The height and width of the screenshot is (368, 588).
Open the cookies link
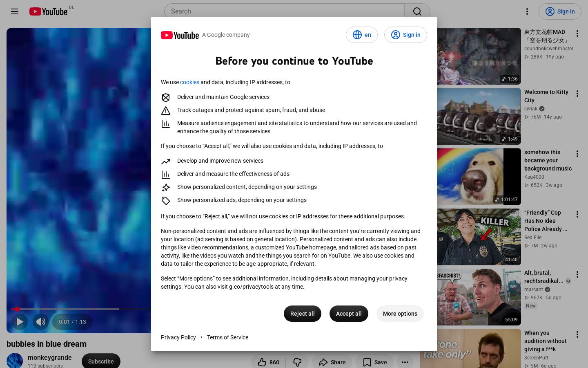tap(189, 82)
